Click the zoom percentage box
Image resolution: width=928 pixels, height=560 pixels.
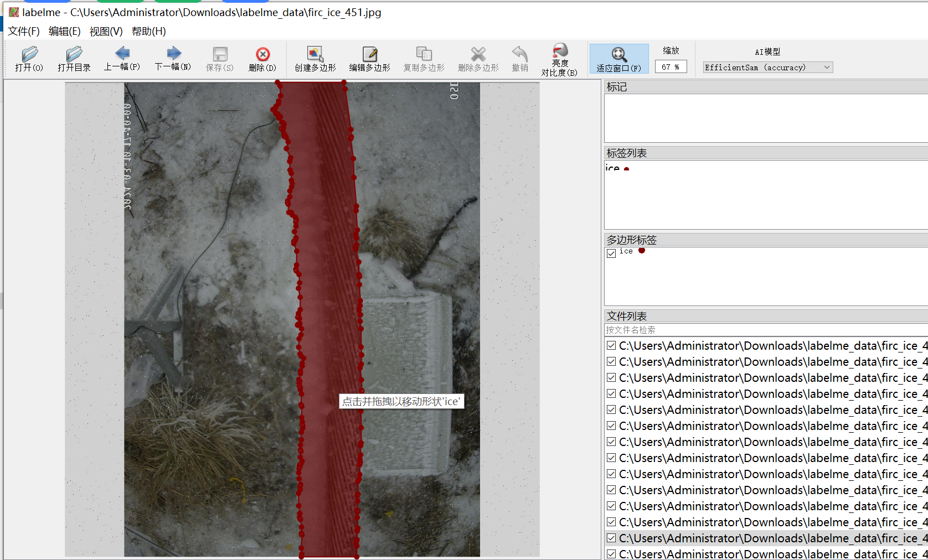tap(671, 67)
